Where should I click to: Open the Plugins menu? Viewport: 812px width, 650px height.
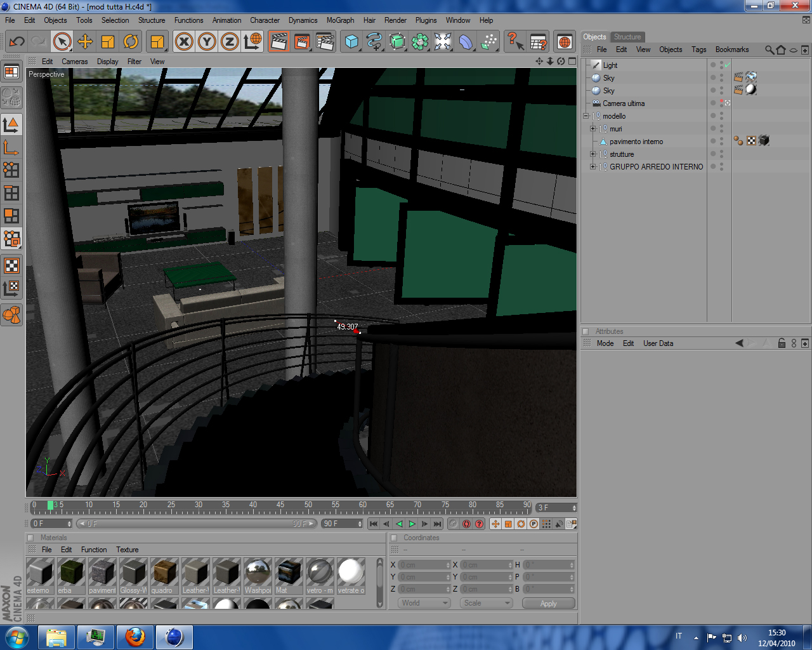coord(426,20)
